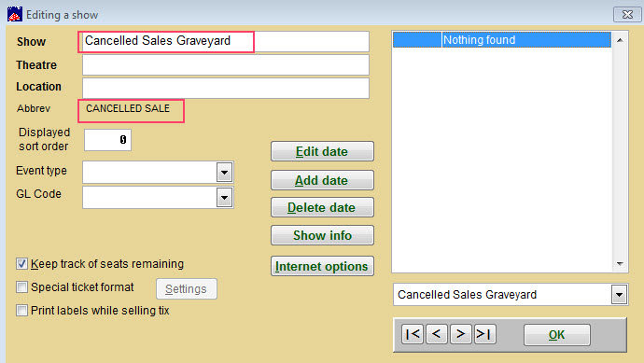
Task: Go to the last show record
Action: click(484, 334)
